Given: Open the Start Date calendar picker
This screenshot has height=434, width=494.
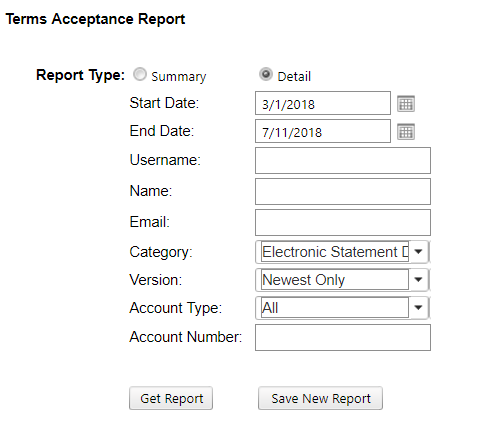Looking at the screenshot, I should coord(406,104).
